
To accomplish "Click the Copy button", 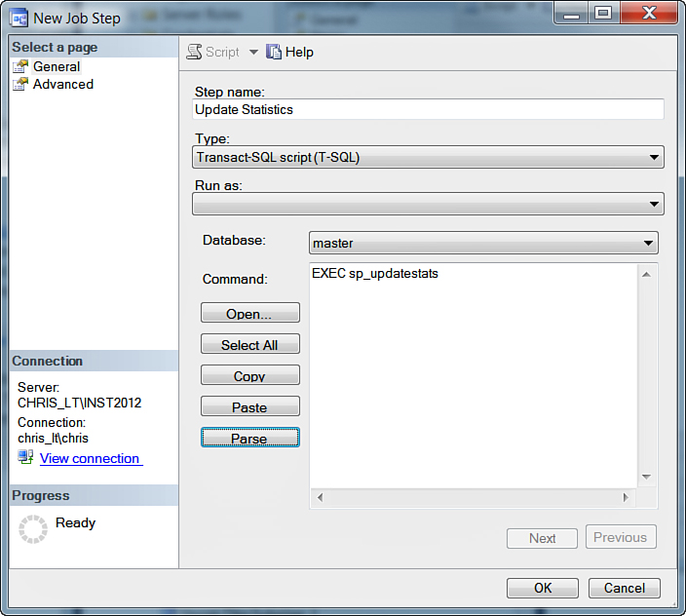I will click(249, 376).
